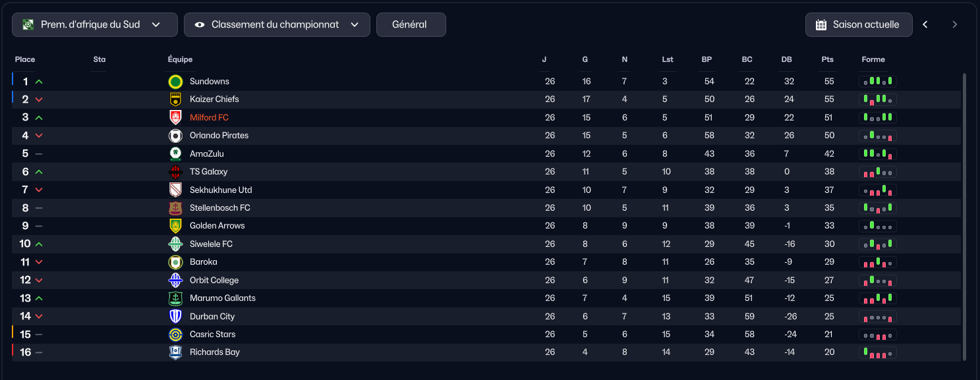Go to previous season with left chevron

925,24
